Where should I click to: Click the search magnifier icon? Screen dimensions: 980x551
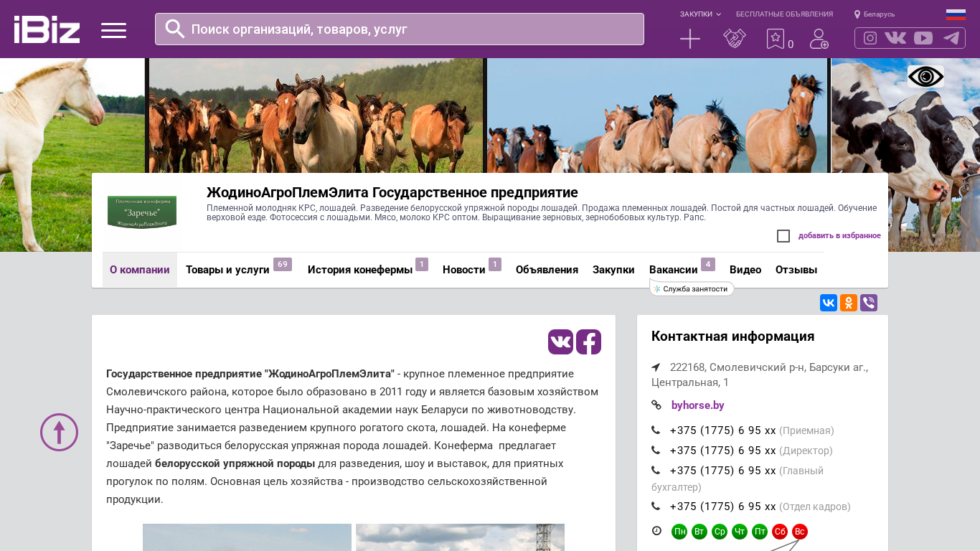coord(175,29)
